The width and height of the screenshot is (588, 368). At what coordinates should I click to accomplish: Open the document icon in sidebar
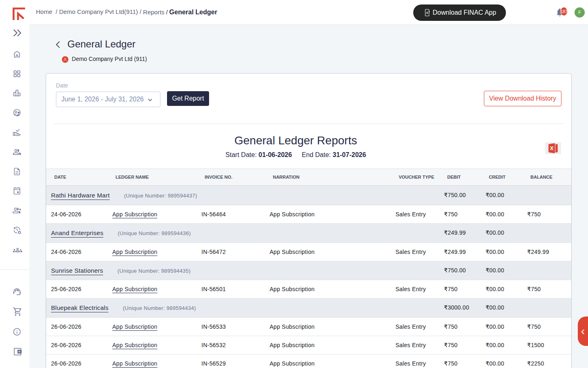pyautogui.click(x=17, y=172)
